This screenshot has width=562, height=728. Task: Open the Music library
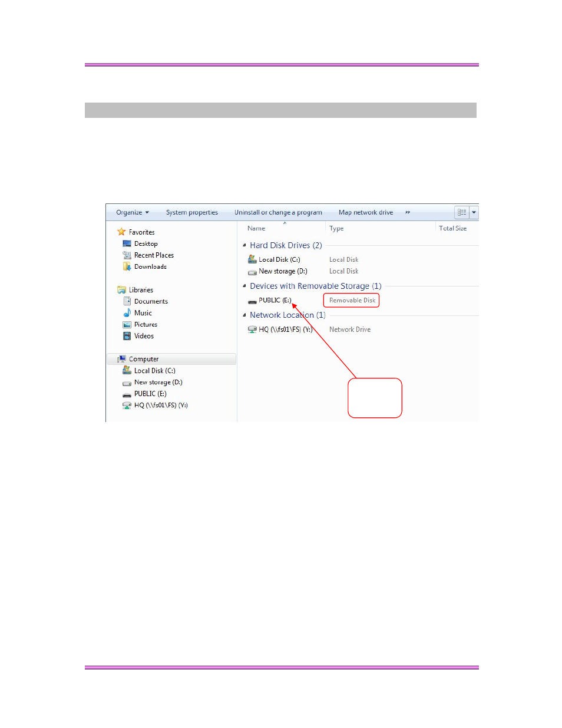click(x=143, y=313)
